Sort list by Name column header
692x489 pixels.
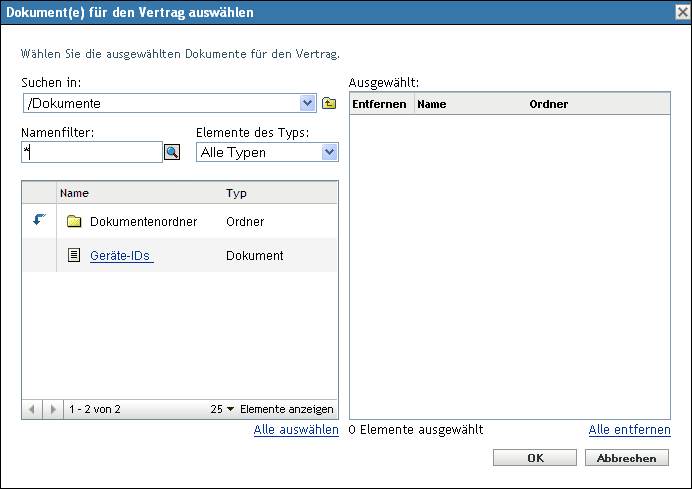75,193
